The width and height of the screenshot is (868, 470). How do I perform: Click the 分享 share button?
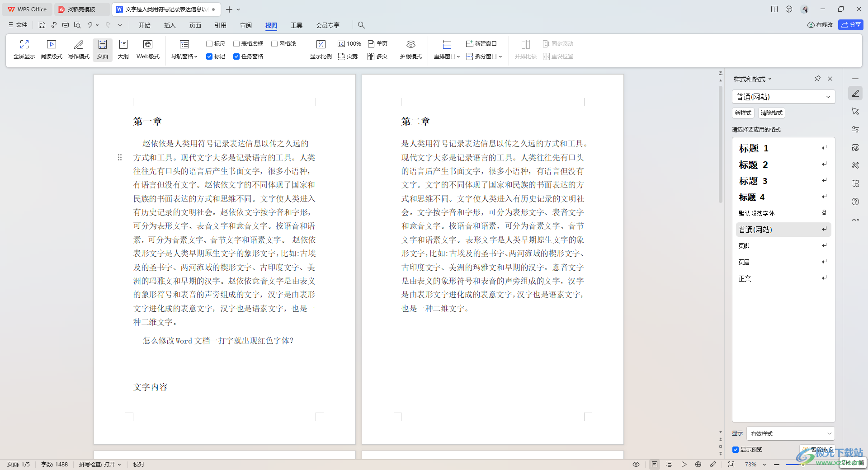tap(851, 25)
